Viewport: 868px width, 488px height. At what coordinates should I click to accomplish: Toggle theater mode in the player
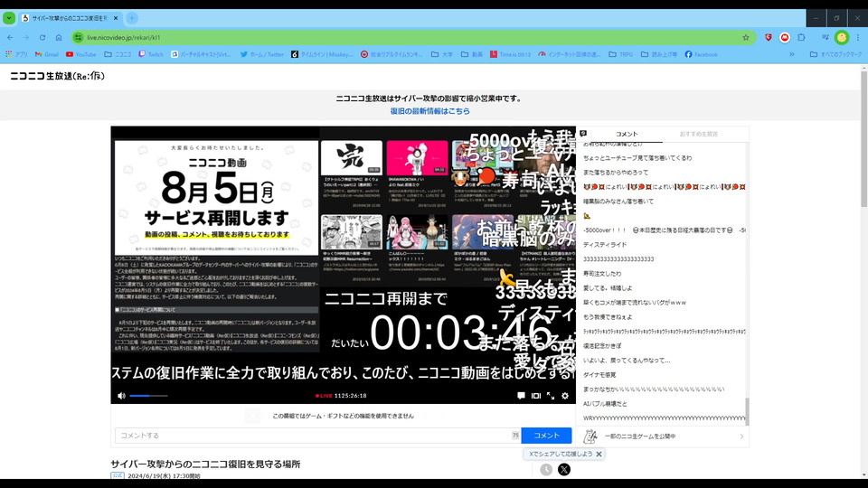[x=536, y=396]
